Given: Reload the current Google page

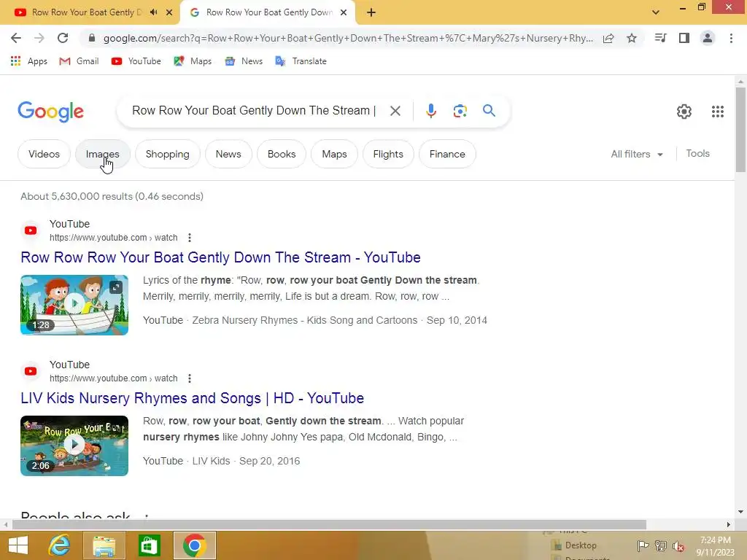Looking at the screenshot, I should pyautogui.click(x=63, y=38).
